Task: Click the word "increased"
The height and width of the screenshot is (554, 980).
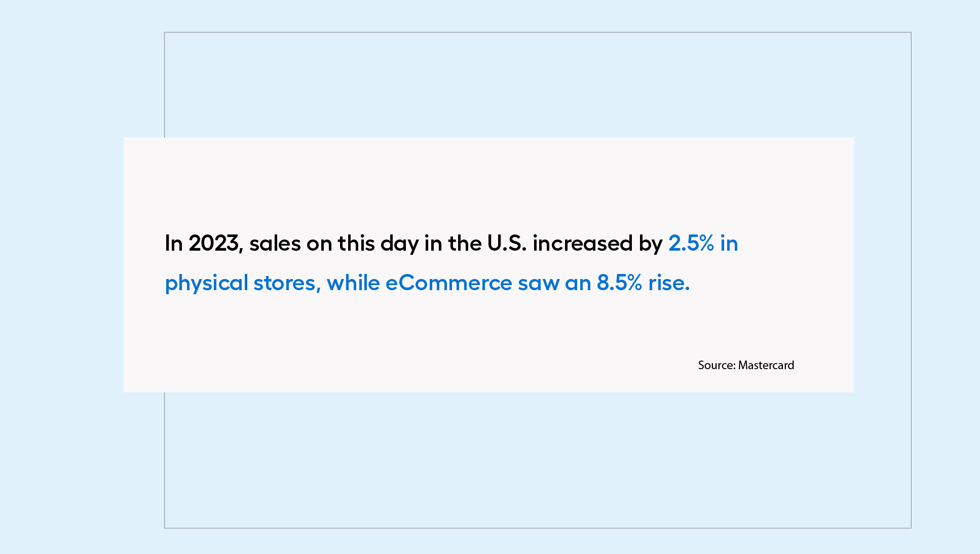Action: [582, 244]
